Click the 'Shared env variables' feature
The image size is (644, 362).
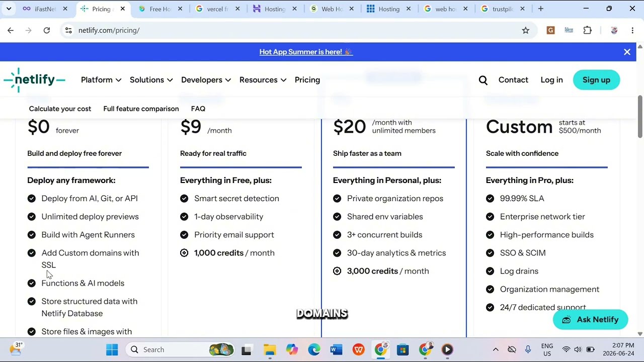pyautogui.click(x=385, y=217)
